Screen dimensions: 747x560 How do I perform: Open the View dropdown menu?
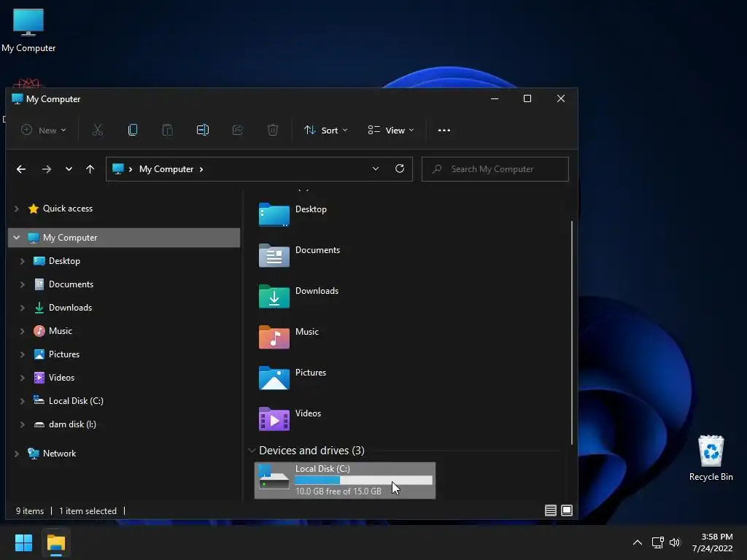(x=391, y=130)
